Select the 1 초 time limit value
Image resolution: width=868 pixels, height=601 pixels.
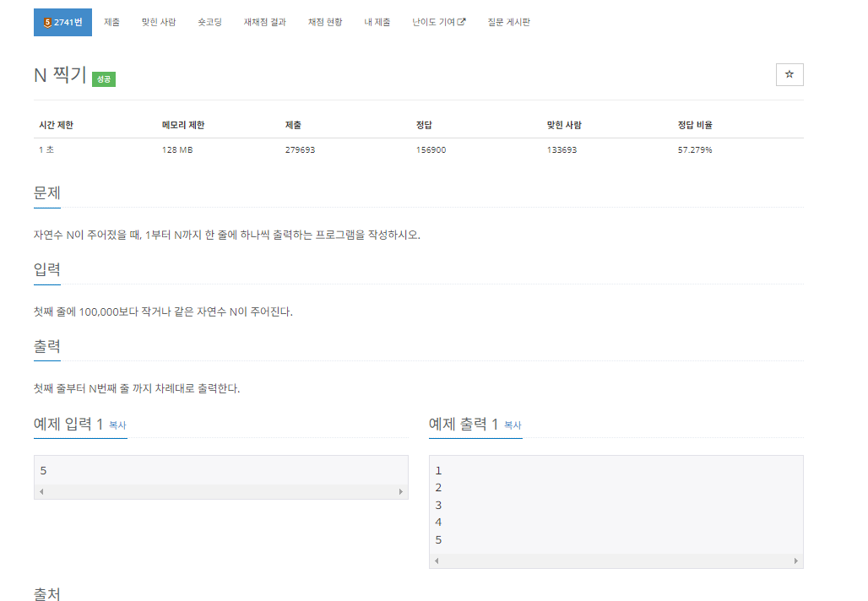tap(46, 150)
